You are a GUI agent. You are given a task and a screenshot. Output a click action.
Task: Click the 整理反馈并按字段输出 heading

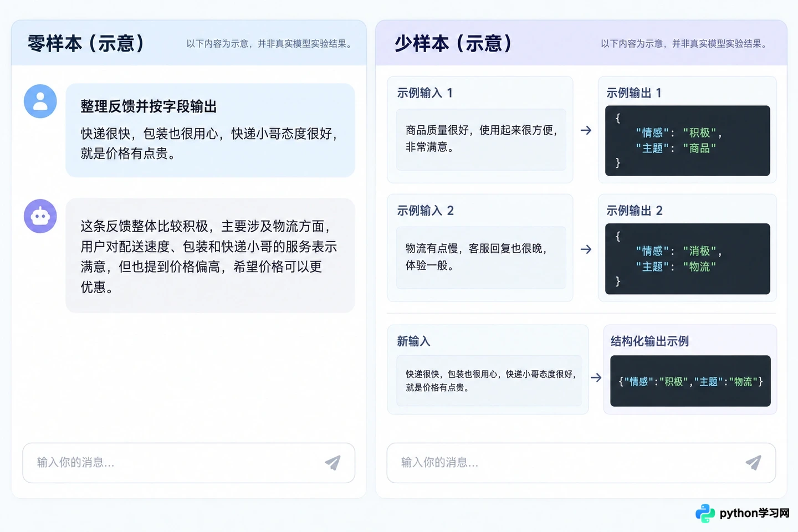(149, 106)
